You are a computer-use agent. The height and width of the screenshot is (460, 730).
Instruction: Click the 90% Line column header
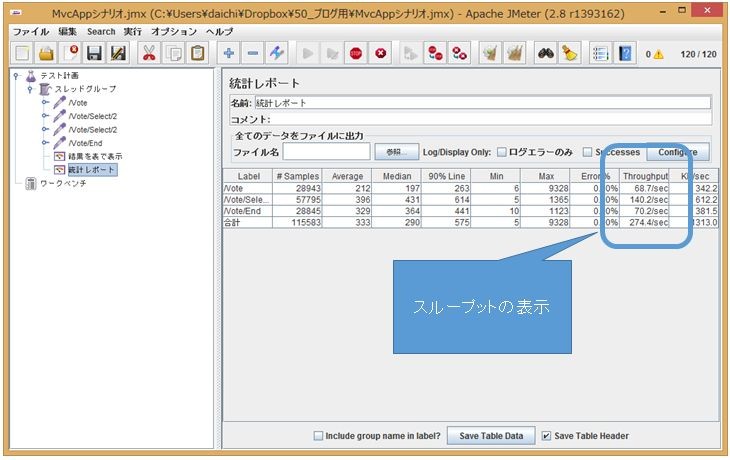tap(446, 176)
